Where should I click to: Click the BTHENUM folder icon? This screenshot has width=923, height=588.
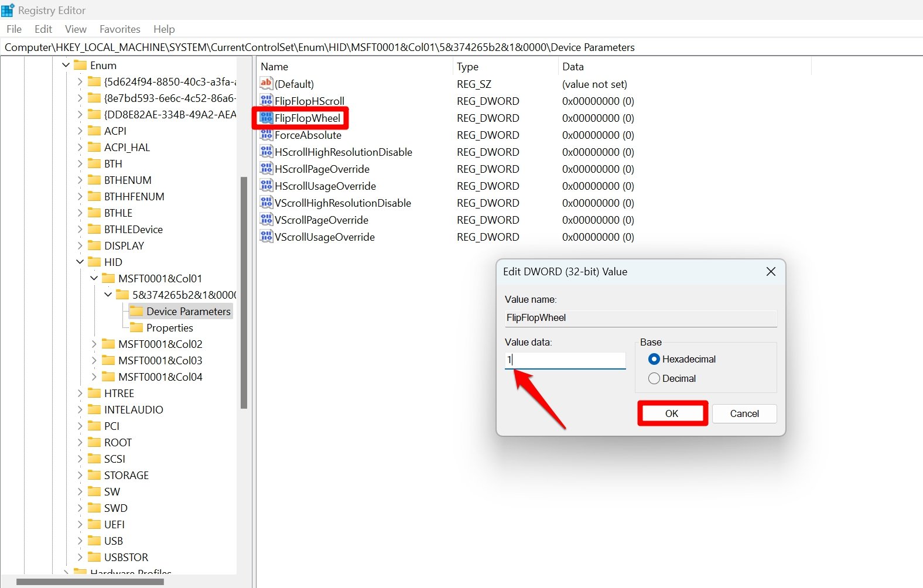[x=94, y=180]
